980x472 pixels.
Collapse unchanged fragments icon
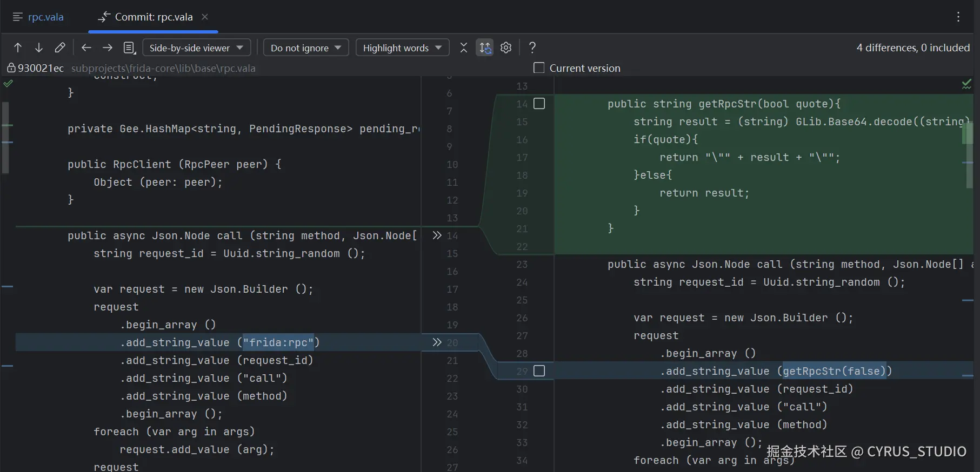click(463, 48)
